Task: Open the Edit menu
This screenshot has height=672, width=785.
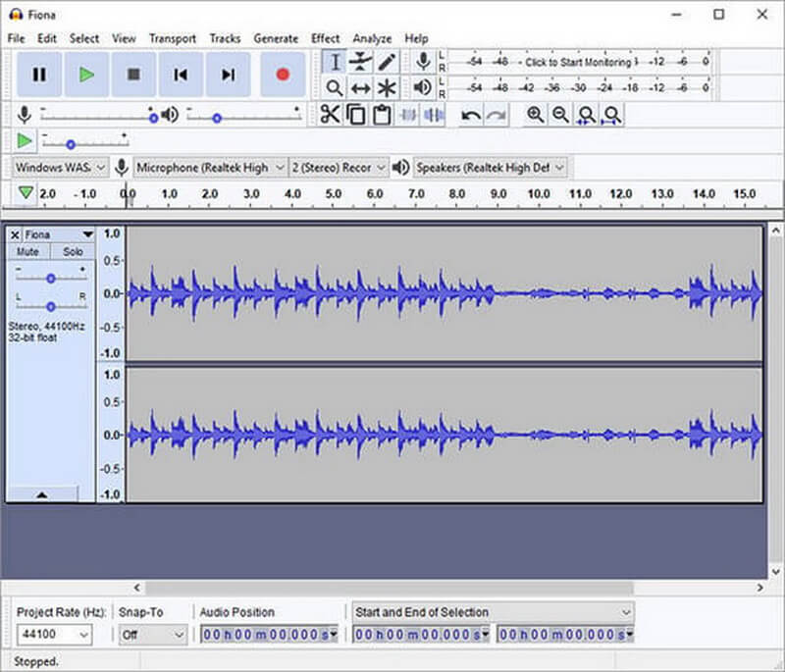Action: pyautogui.click(x=46, y=38)
